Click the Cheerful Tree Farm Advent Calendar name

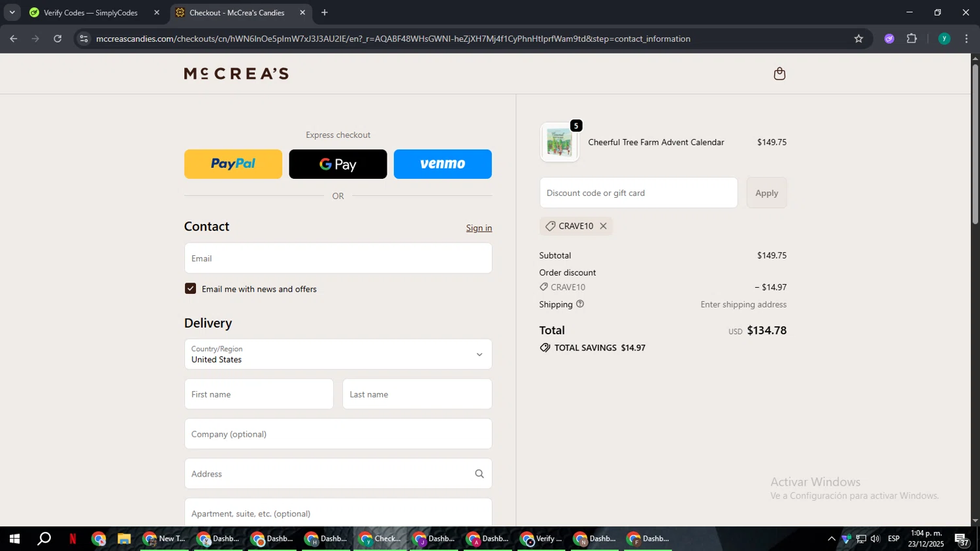(x=656, y=142)
